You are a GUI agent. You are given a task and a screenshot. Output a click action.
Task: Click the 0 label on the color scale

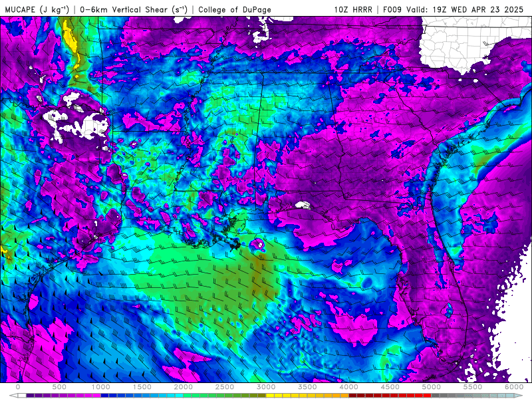[18, 387]
